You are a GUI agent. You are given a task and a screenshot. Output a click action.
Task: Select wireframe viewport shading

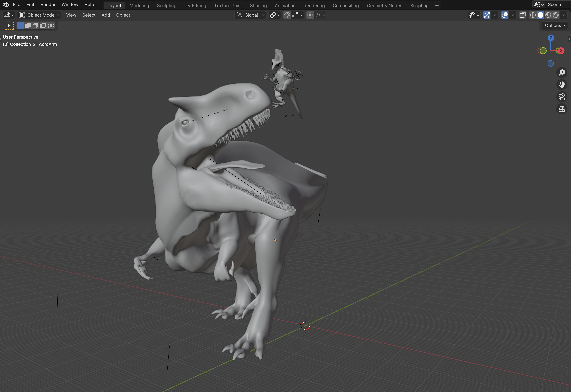pos(533,15)
